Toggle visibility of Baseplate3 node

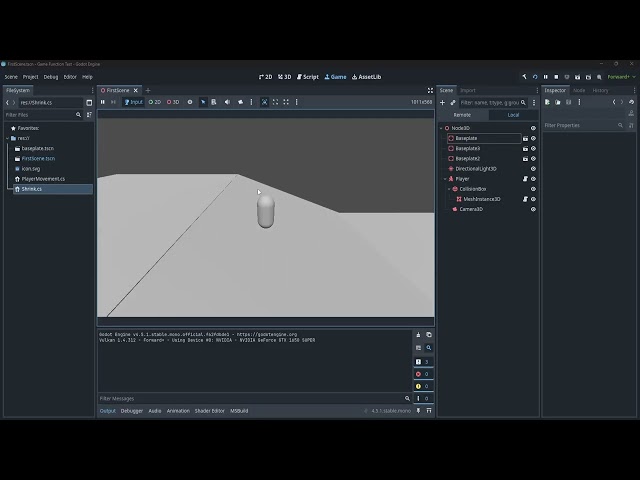(533, 149)
